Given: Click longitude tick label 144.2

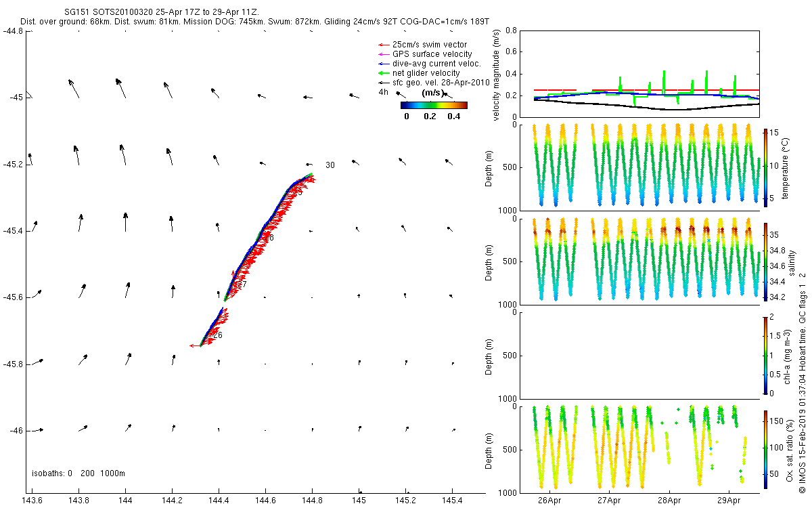Looking at the screenshot, I should point(173,501).
